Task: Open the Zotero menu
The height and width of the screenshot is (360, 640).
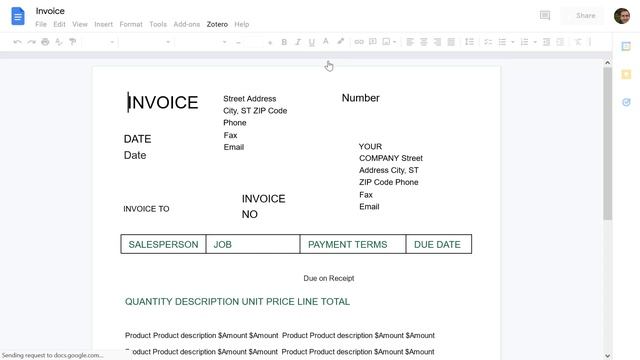Action: point(217,24)
